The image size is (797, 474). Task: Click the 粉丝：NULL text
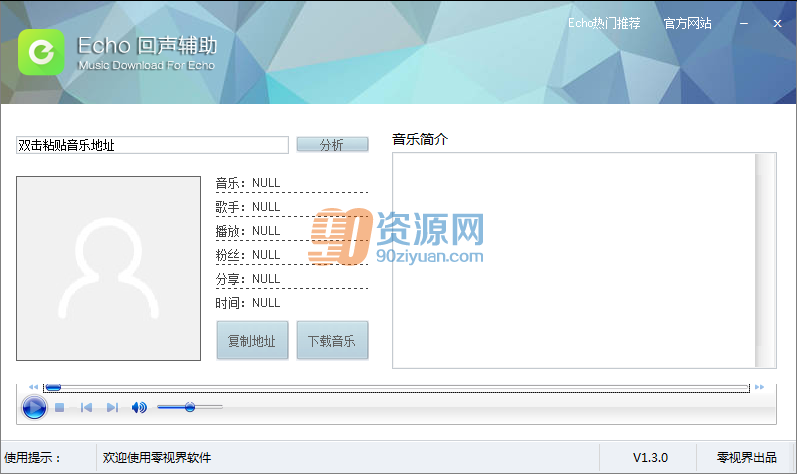point(248,255)
